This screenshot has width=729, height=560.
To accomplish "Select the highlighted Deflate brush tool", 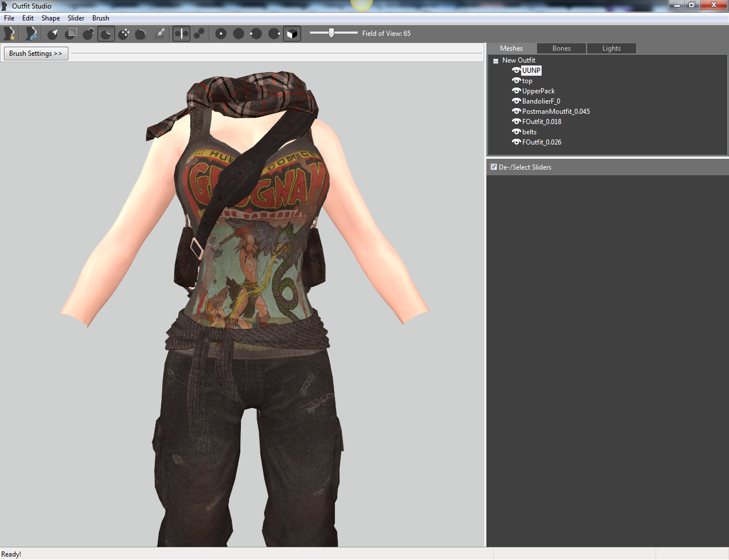I will pyautogui.click(x=107, y=34).
